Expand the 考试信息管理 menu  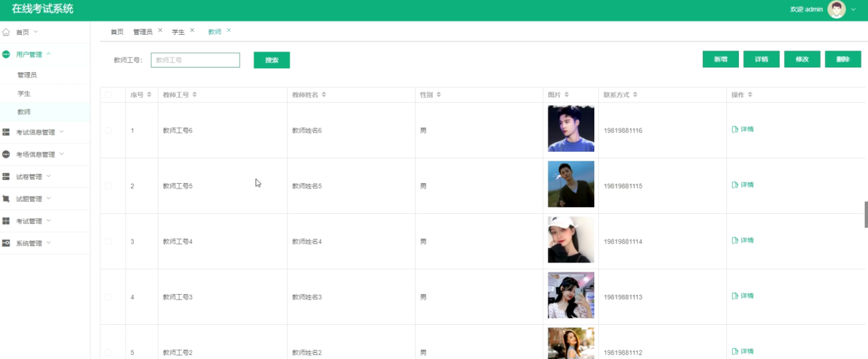point(62,132)
